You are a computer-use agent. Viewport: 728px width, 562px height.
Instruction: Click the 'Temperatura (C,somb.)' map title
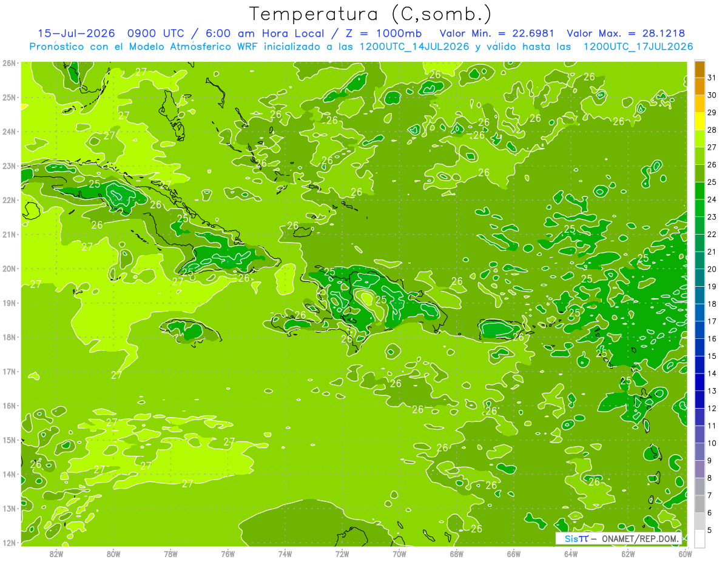pyautogui.click(x=370, y=15)
